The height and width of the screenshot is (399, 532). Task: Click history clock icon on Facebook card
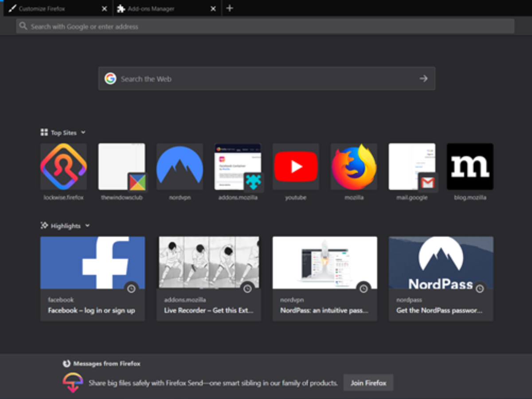131,289
